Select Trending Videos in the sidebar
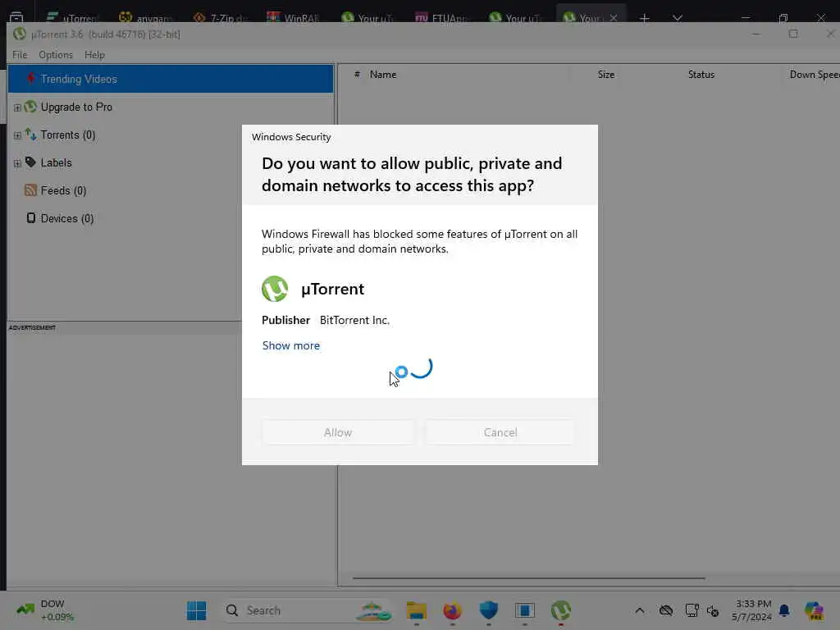 (171, 79)
